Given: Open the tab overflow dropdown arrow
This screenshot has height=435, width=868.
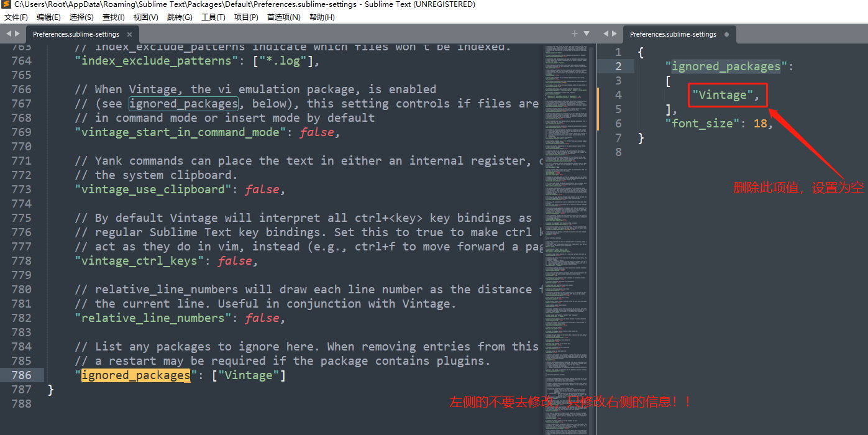Looking at the screenshot, I should coord(586,34).
